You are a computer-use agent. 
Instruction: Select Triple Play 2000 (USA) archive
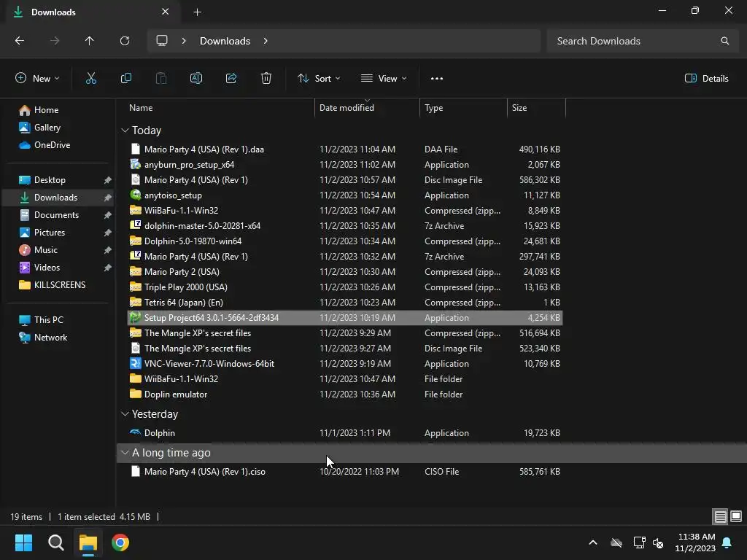tap(345, 287)
